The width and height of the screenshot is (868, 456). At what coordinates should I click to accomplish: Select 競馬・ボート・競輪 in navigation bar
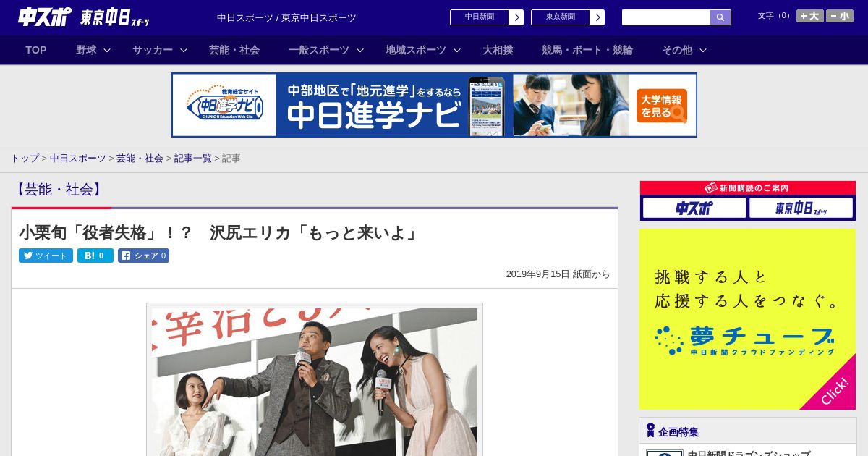coord(587,50)
